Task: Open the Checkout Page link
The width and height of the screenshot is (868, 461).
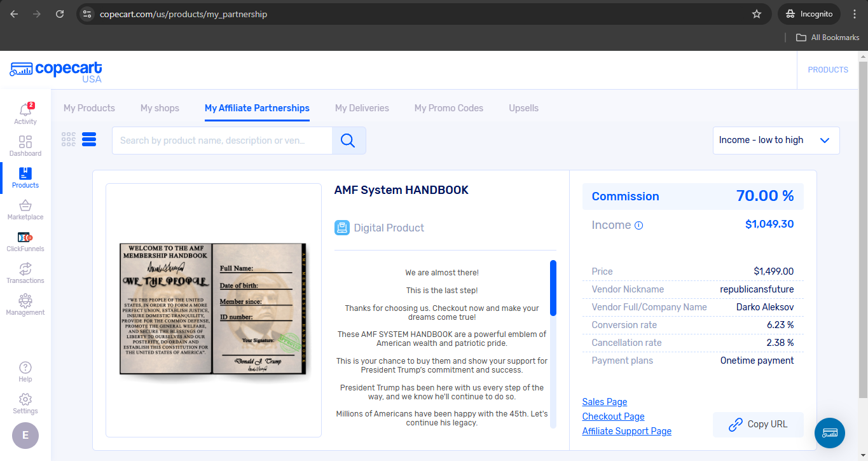Action: pos(613,416)
